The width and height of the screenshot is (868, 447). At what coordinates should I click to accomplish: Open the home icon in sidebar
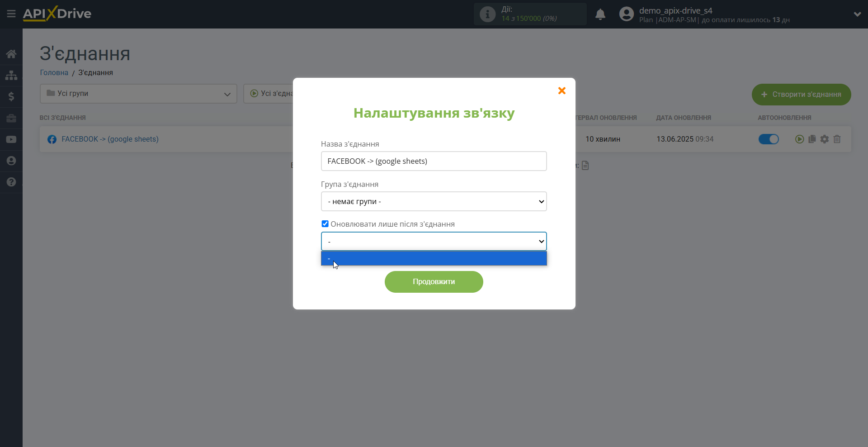[11, 54]
